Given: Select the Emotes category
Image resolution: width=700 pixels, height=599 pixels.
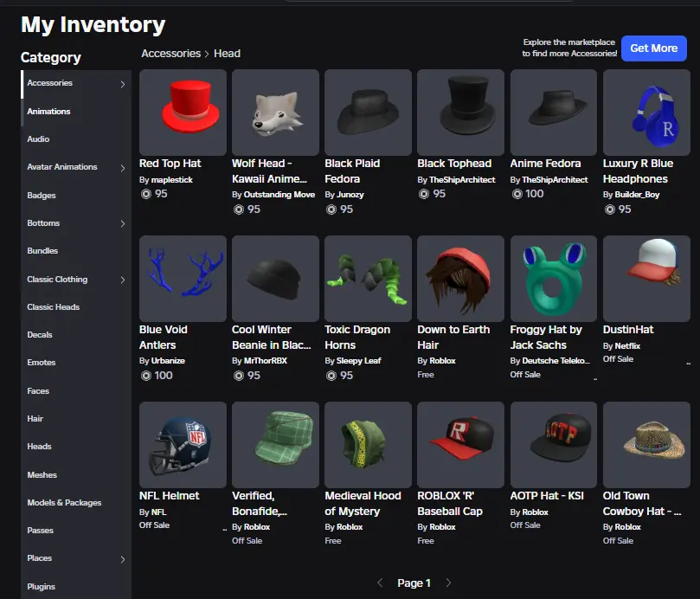Looking at the screenshot, I should [41, 363].
